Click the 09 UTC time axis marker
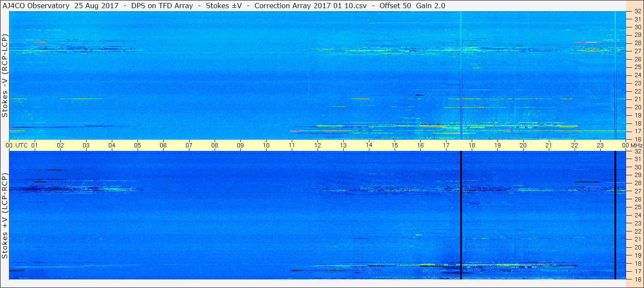This screenshot has width=644, height=288. pyautogui.click(x=240, y=146)
